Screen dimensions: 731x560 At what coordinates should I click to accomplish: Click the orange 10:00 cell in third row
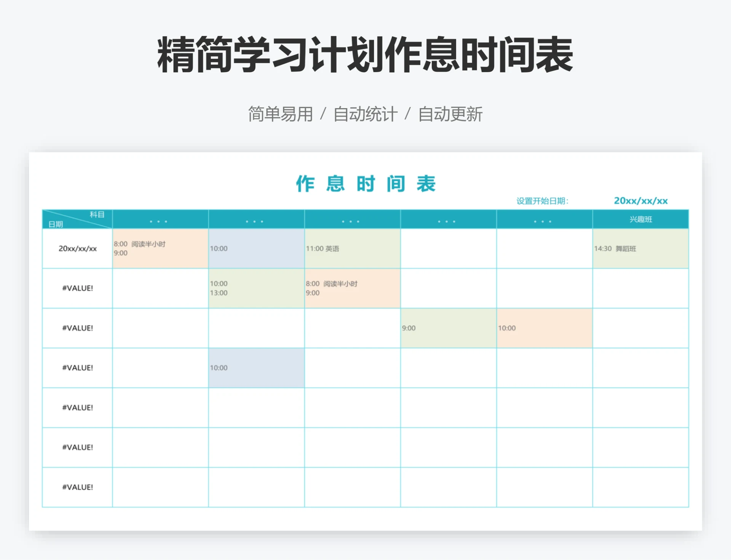tap(544, 328)
